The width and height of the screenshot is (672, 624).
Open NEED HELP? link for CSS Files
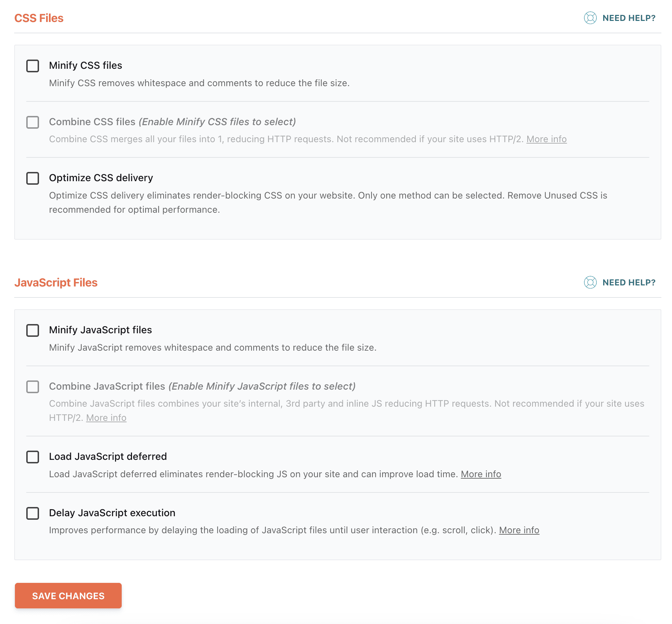point(629,18)
